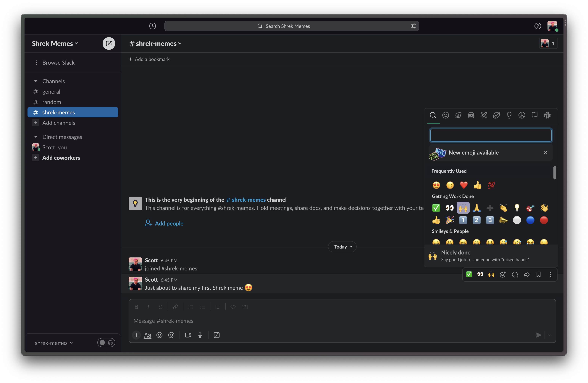Toggle the huddle headphones switch
This screenshot has width=588, height=383.
tap(106, 343)
